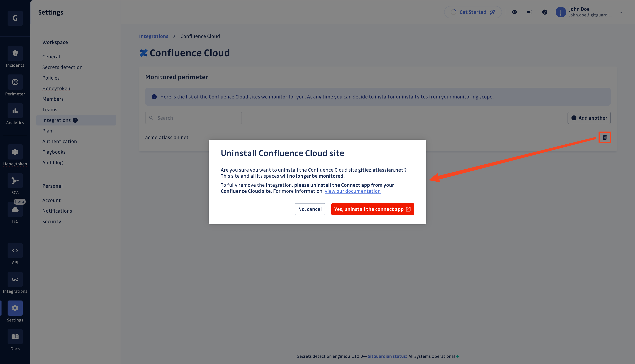Focus the Search sites input field
The width and height of the screenshot is (635, 364).
coord(193,118)
